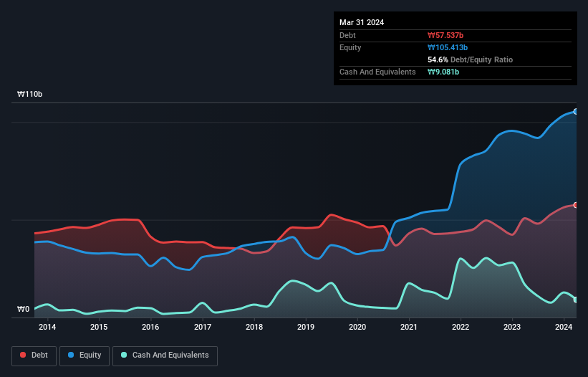Screen dimensions: 588x377
Task: Toggle the Cash And Equivalents legend button
Action: tap(165, 355)
